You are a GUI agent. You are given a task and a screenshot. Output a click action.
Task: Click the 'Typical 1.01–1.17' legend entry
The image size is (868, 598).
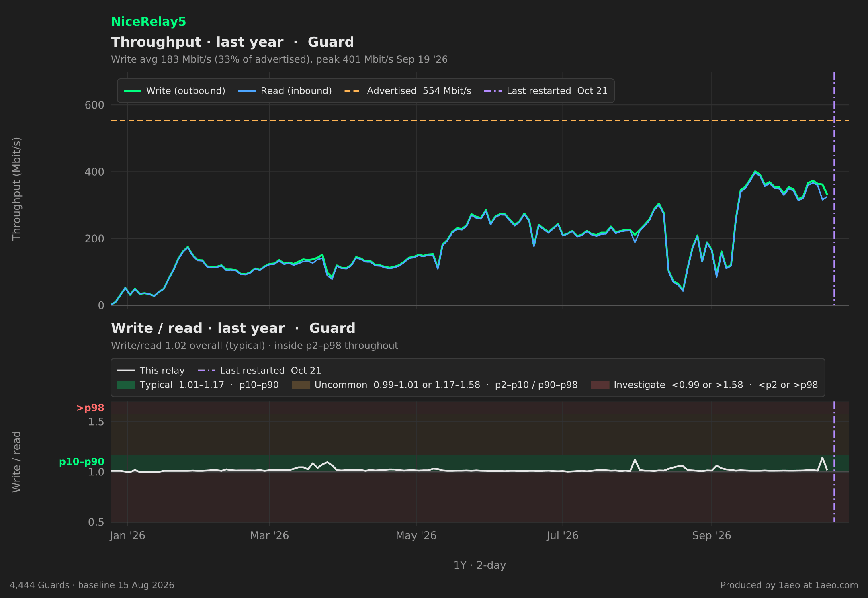click(198, 385)
